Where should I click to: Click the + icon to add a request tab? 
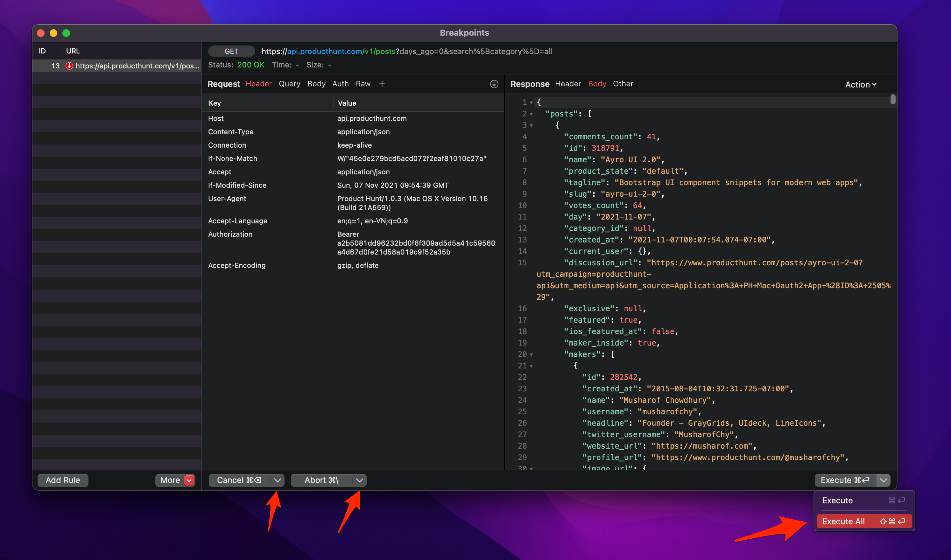pos(382,84)
